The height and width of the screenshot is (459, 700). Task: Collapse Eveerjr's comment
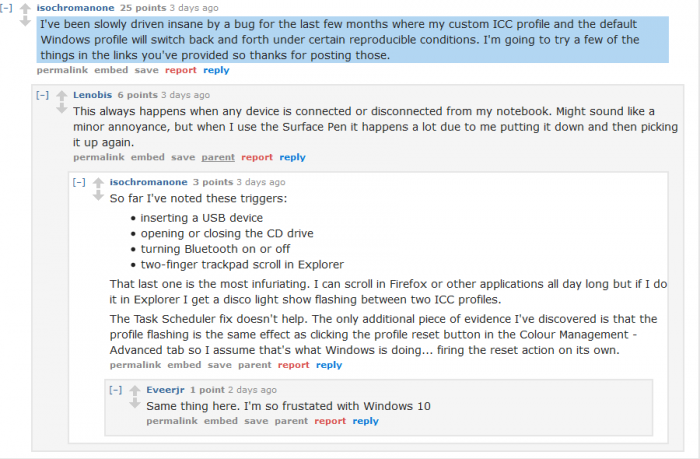pos(115,389)
